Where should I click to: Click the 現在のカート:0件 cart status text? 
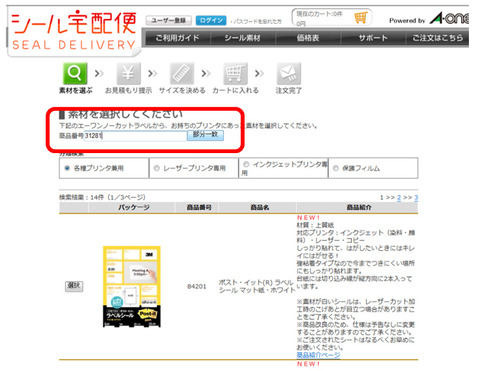click(x=319, y=14)
